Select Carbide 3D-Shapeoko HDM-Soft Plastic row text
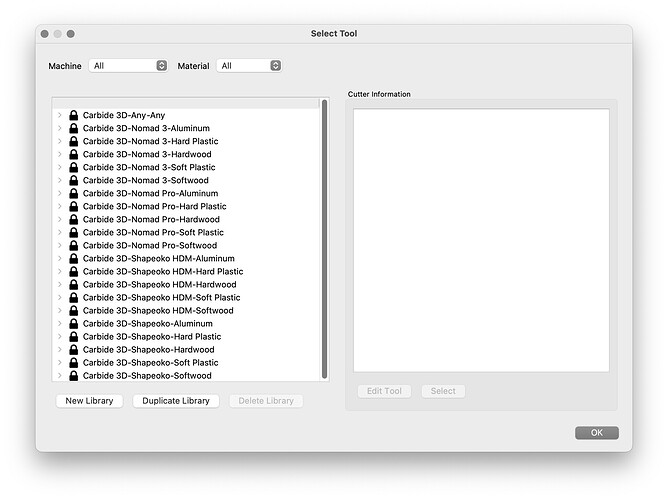Image resolution: width=669 pixels, height=500 pixels. point(161,297)
